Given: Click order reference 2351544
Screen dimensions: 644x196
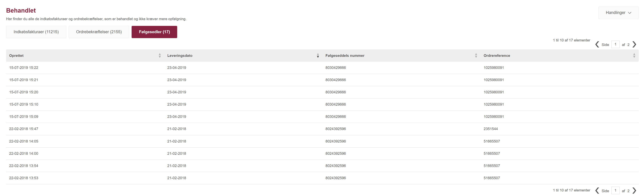Looking at the screenshot, I should pyautogui.click(x=491, y=129).
